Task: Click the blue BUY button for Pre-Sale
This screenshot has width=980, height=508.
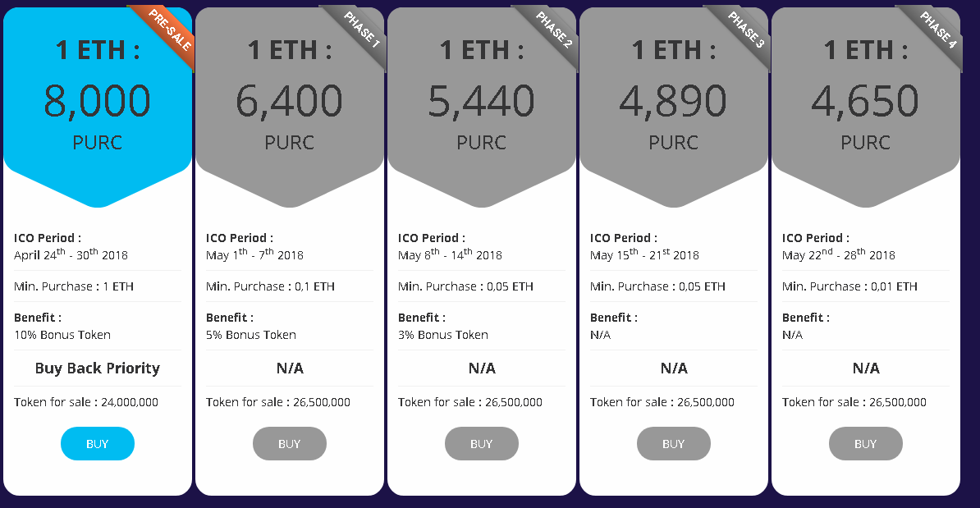Action: click(x=98, y=444)
